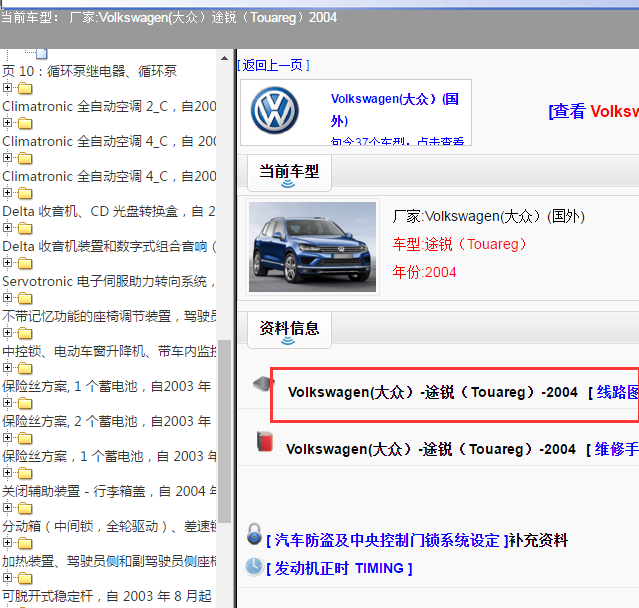Screen dimensions: 639x608
Task: Click the document icon at tree top
Action: pos(42,54)
